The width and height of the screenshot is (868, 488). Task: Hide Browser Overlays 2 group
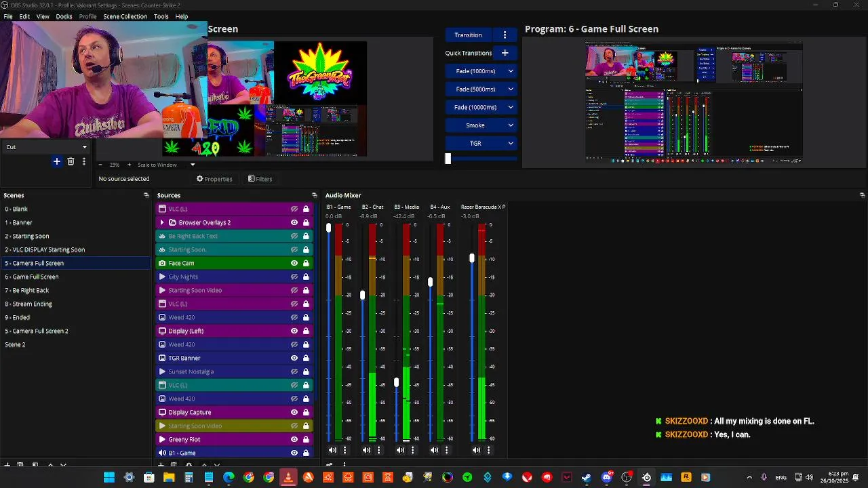tap(294, 222)
